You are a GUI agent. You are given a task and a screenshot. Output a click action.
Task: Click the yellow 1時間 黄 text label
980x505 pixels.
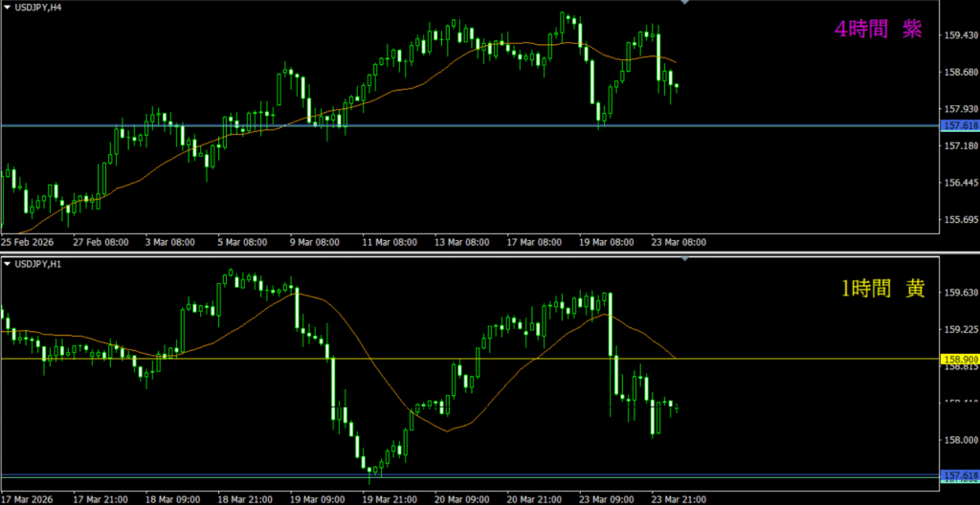point(882,289)
